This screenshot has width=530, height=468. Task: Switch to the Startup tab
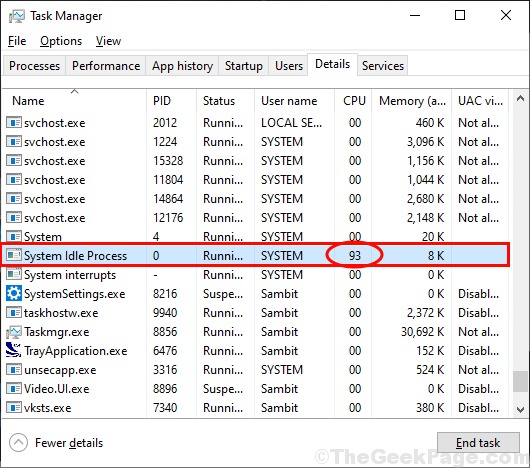coord(244,66)
